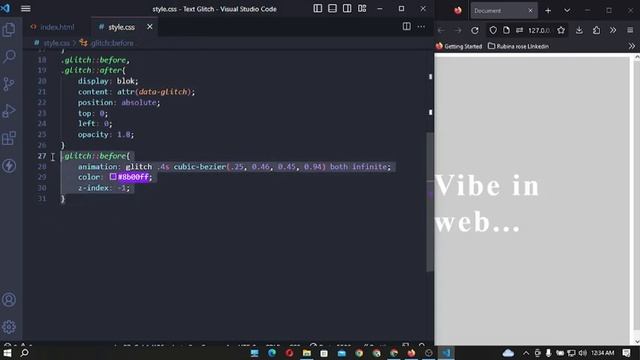List all Firefox tabs dropdown

tap(567, 11)
